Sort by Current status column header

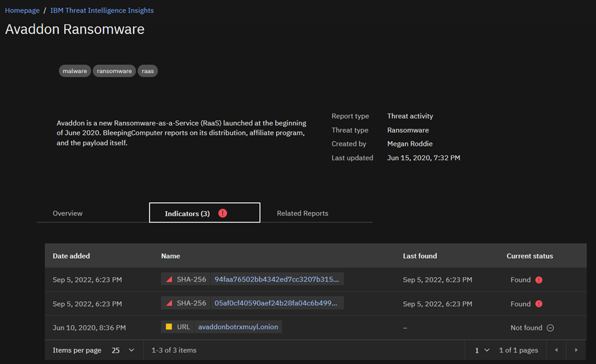point(529,256)
